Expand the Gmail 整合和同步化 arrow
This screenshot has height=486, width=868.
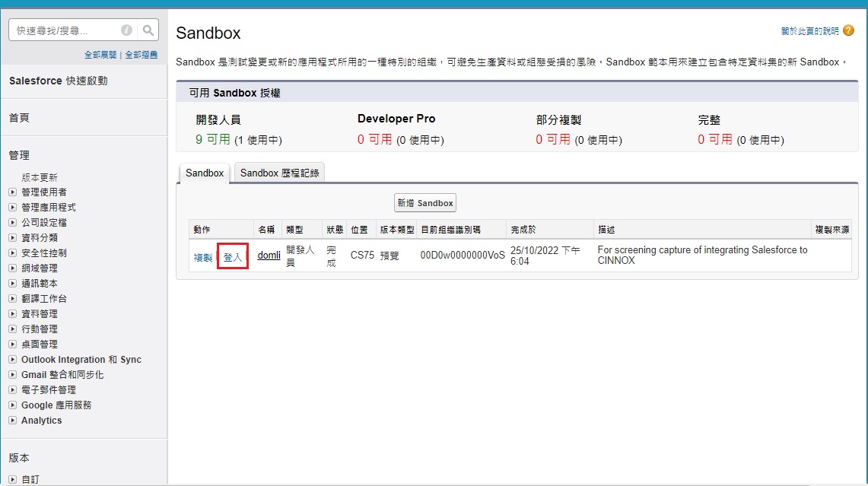tap(12, 375)
